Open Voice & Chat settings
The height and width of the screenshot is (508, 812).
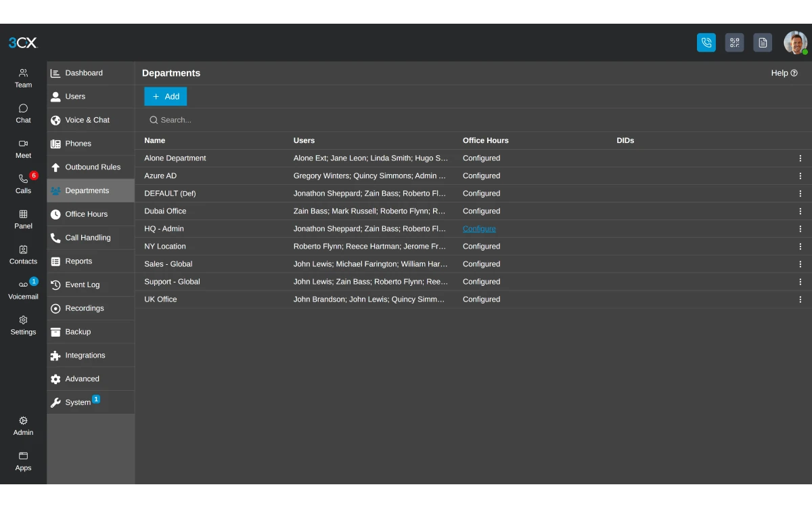point(91,120)
